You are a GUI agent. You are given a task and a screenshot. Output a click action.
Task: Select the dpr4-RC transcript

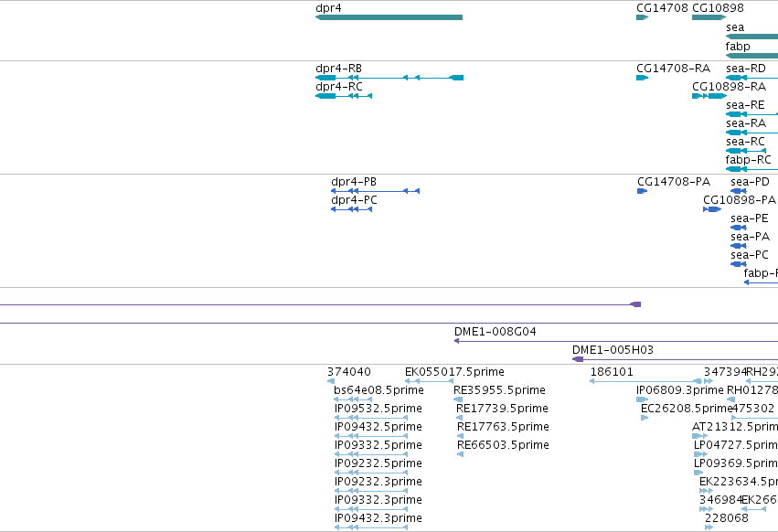344,96
